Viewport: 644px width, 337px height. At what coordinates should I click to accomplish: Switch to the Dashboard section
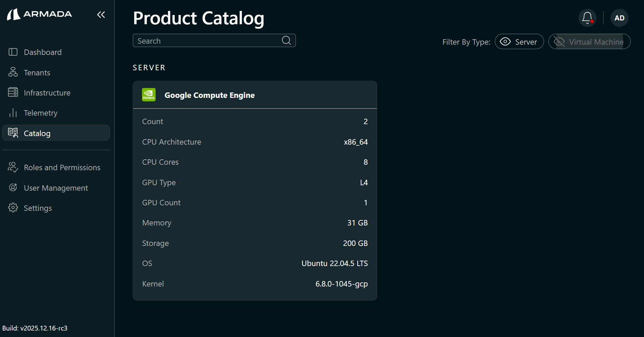tap(43, 52)
